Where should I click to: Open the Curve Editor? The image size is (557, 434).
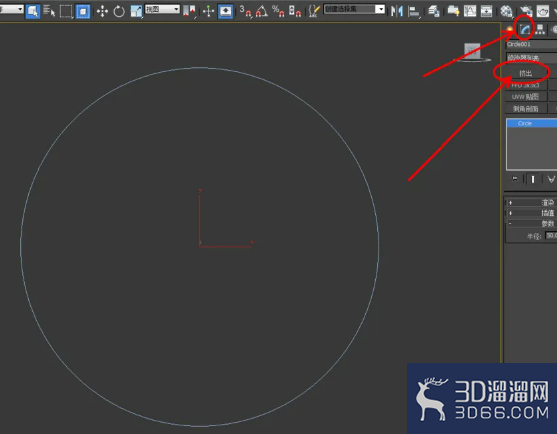pyautogui.click(x=470, y=11)
